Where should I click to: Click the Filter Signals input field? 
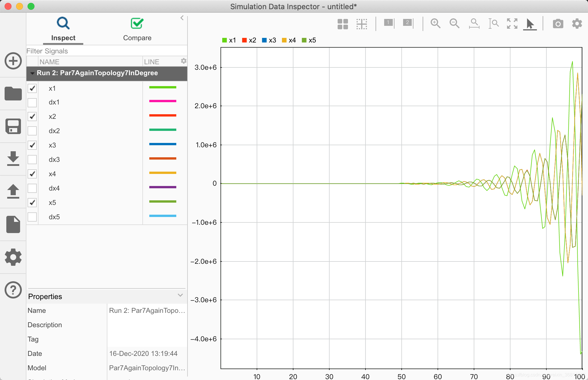(106, 51)
